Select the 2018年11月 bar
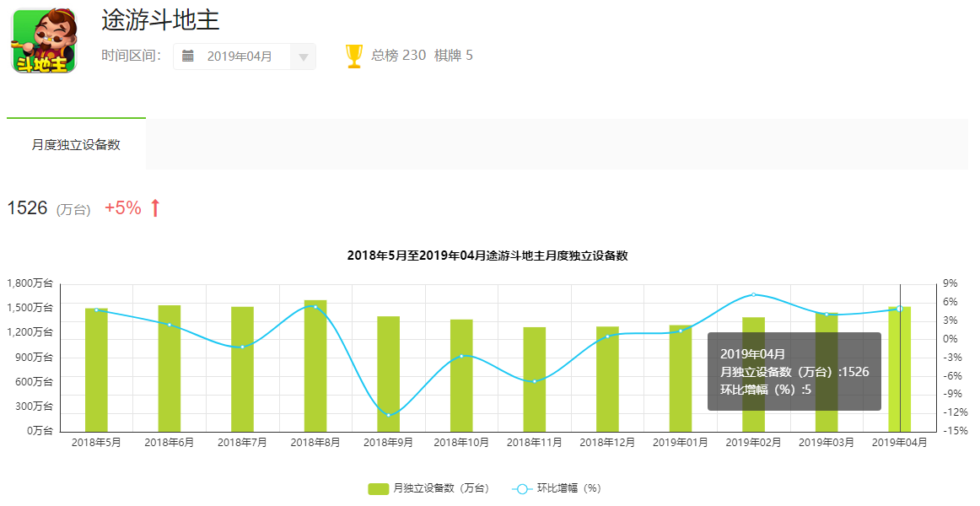The width and height of the screenshot is (980, 506). tap(534, 379)
